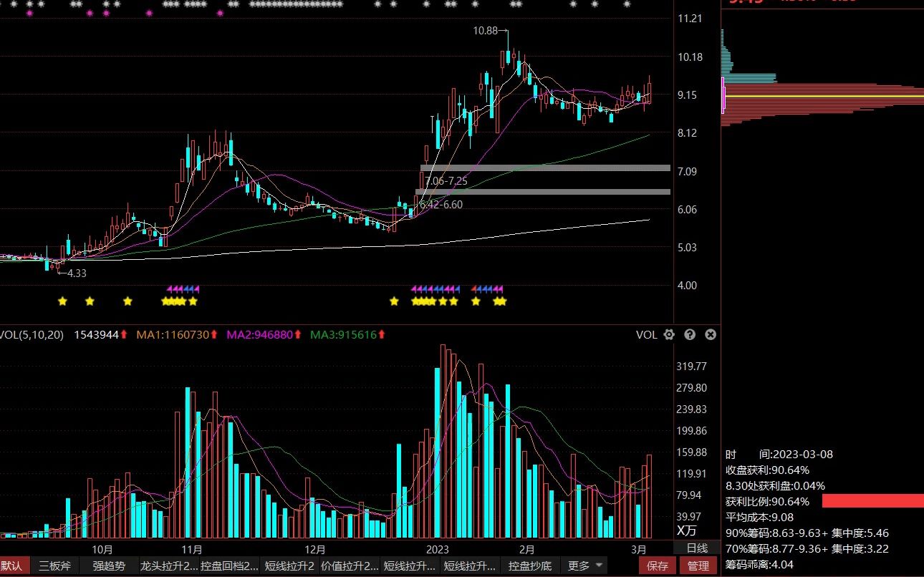Screen dimensions: 924x577
Task: Click the gray 7.06-7.25 gap band
Action: click(x=545, y=168)
